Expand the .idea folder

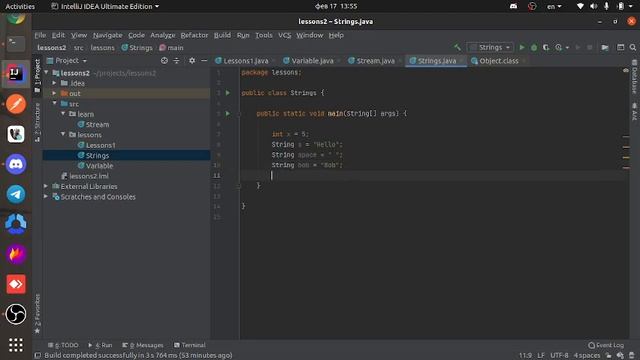coord(55,83)
